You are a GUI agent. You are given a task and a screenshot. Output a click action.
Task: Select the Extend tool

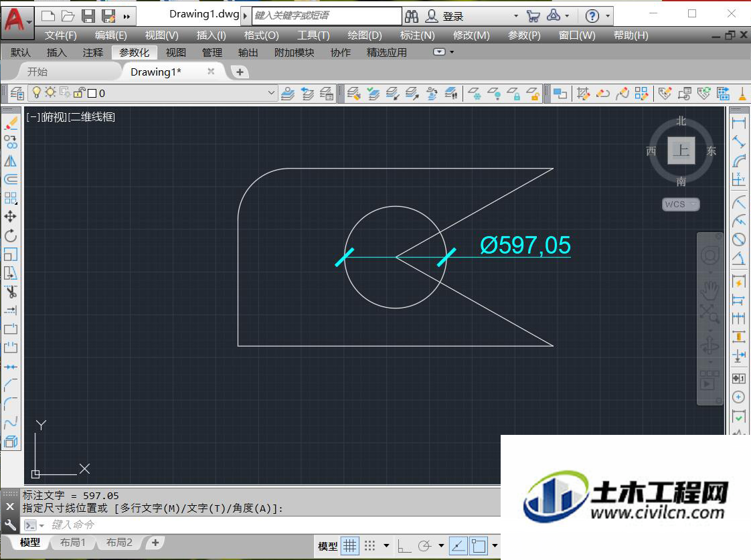[11, 310]
